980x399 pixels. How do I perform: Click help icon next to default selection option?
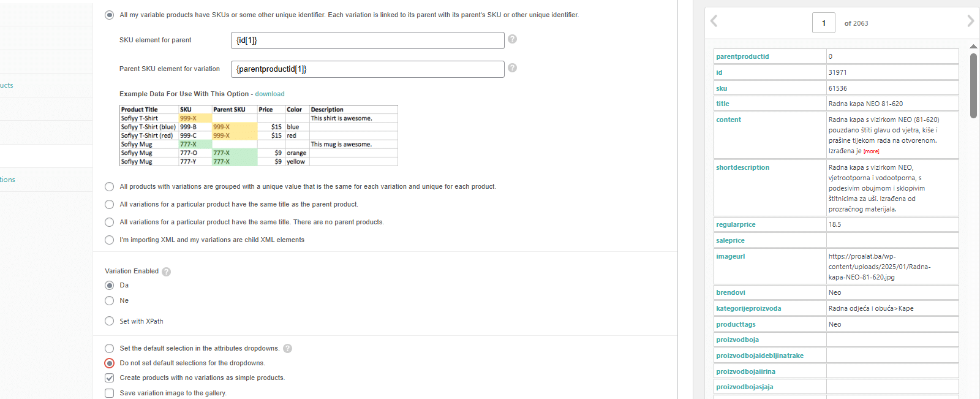coord(288,349)
